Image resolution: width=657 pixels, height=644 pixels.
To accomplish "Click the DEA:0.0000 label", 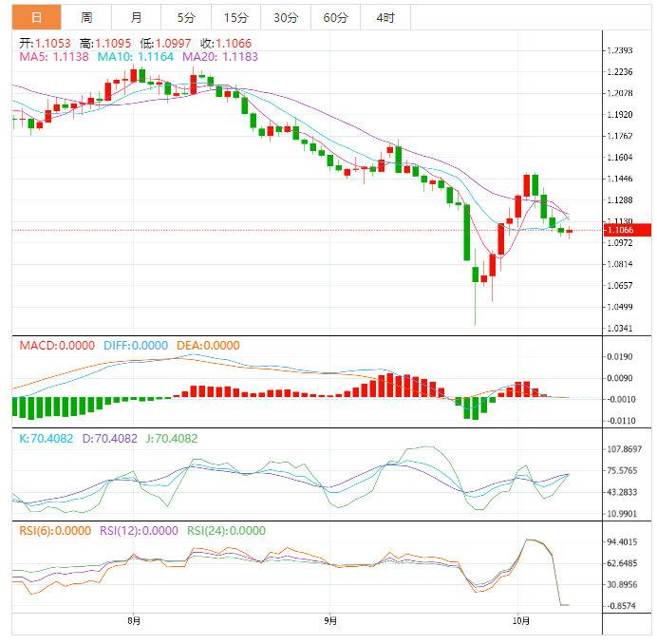I will [x=208, y=346].
